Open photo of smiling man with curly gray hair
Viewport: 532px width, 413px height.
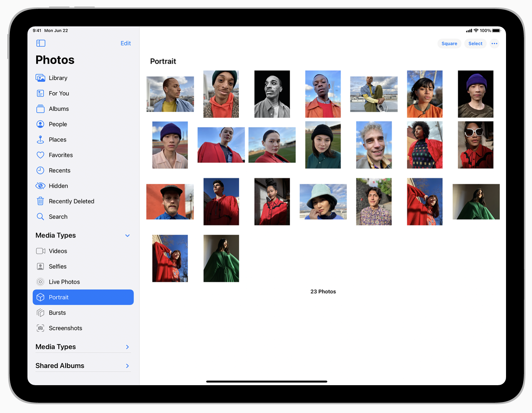[x=374, y=145]
